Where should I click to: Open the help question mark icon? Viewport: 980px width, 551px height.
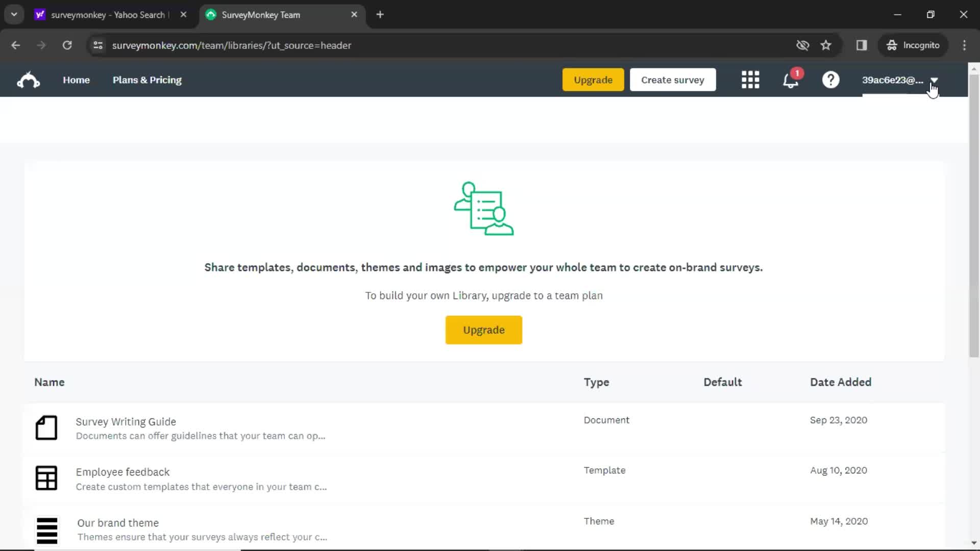830,80
